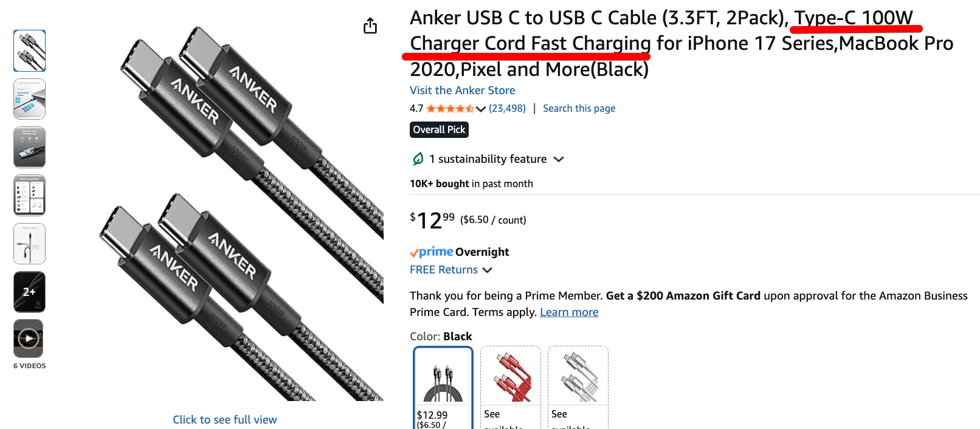Click the sustainability leaf icon
Screen dimensions: 980x429
(417, 159)
